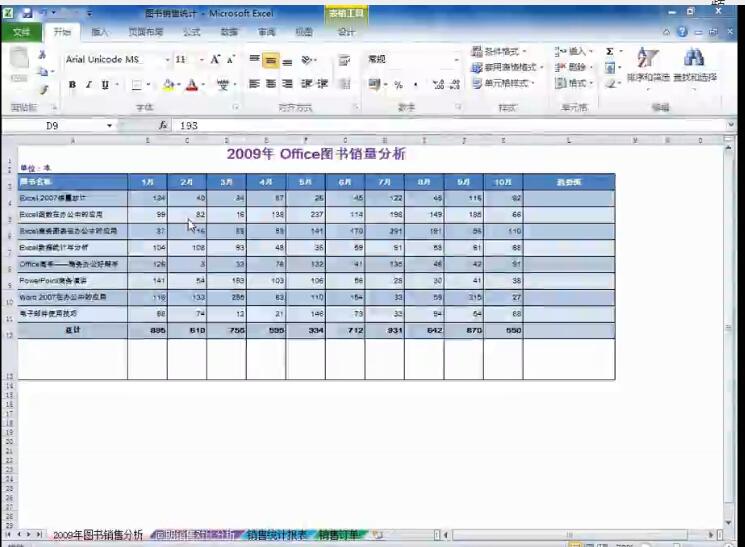Click the blue Help question mark icon

tap(682, 32)
